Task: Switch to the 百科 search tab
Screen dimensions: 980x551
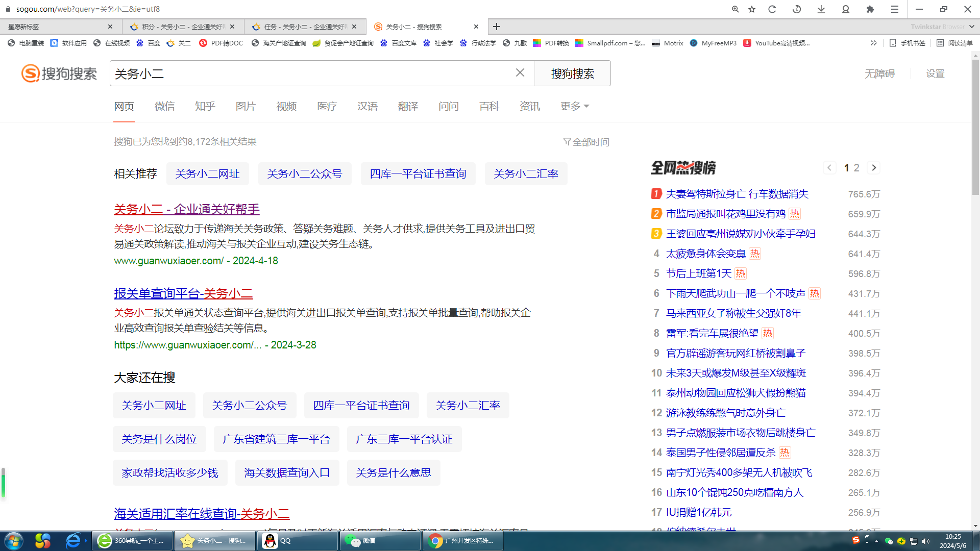Action: (489, 106)
